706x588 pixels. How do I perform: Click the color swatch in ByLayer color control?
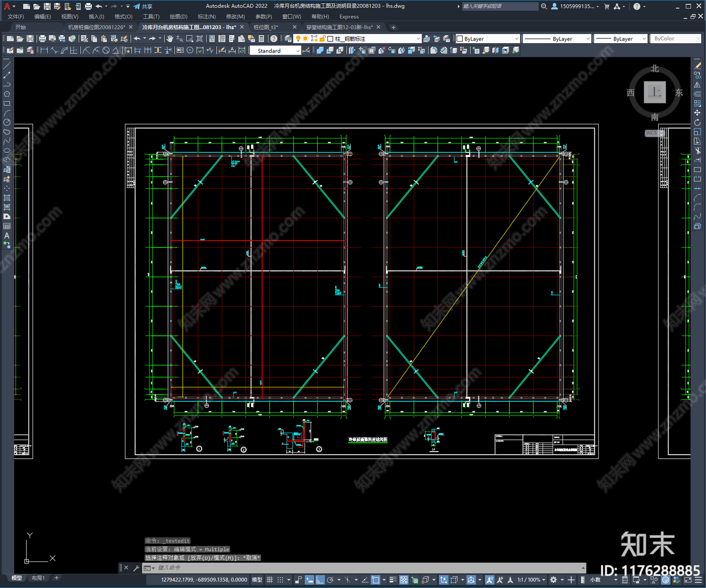460,39
